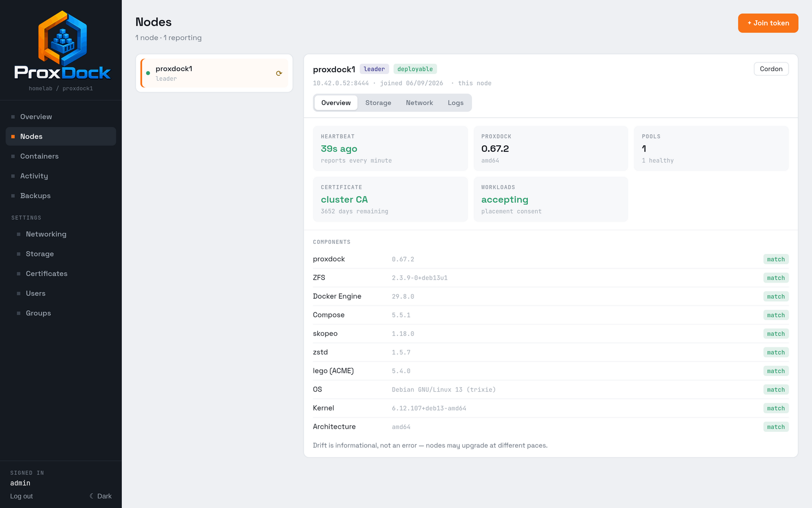Screen dimensions: 812x508
Task: Click the match badge in the OS row
Action: (776, 390)
